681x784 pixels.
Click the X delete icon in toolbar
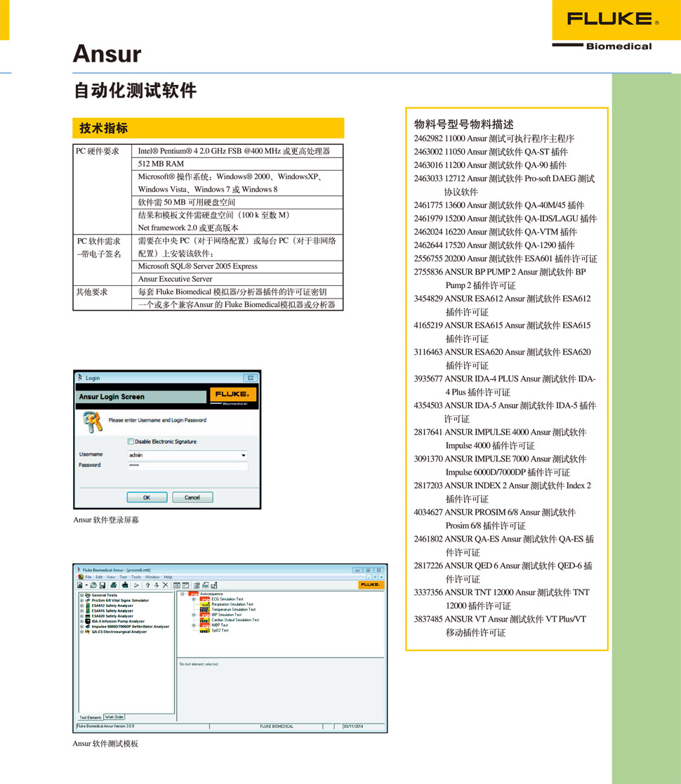[x=166, y=585]
